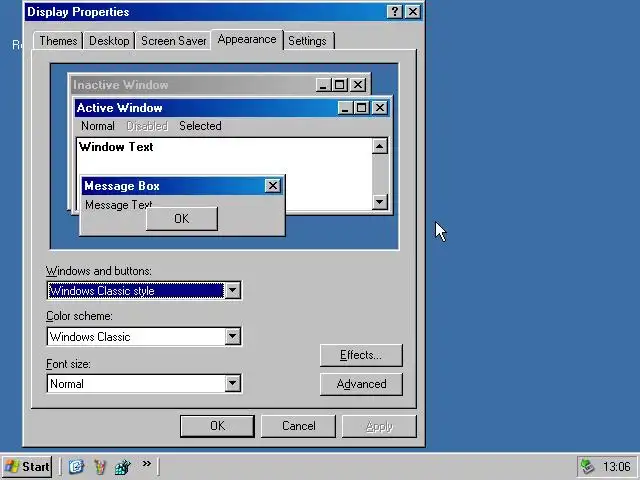Click Selected menu item in preview
The height and width of the screenshot is (480, 640).
tap(200, 126)
